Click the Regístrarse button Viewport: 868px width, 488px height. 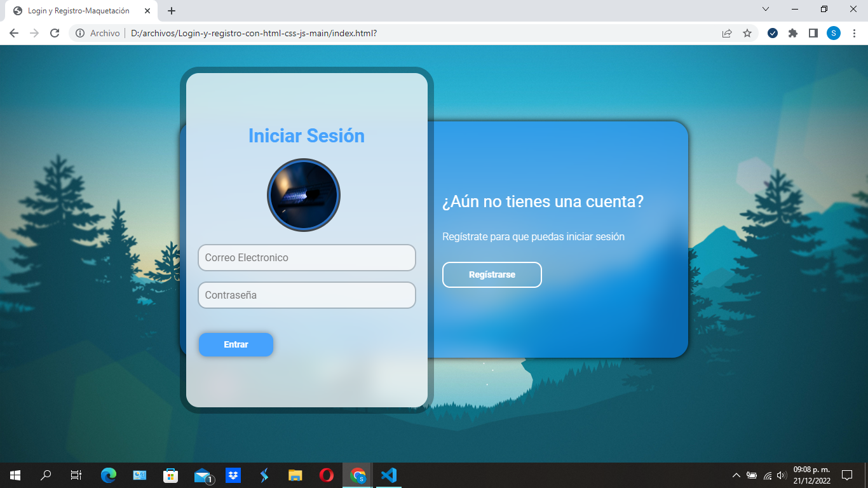pos(492,274)
